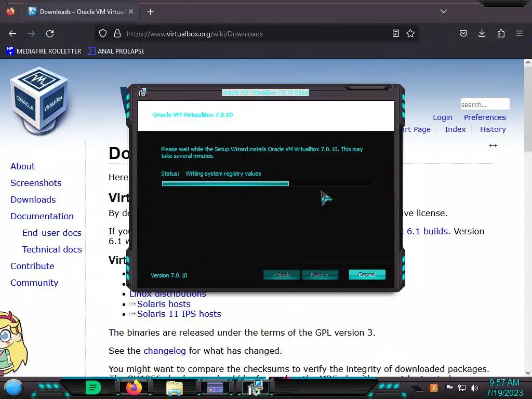This screenshot has width=532, height=399.
Task: Open the network tray icon
Action: (x=462, y=388)
